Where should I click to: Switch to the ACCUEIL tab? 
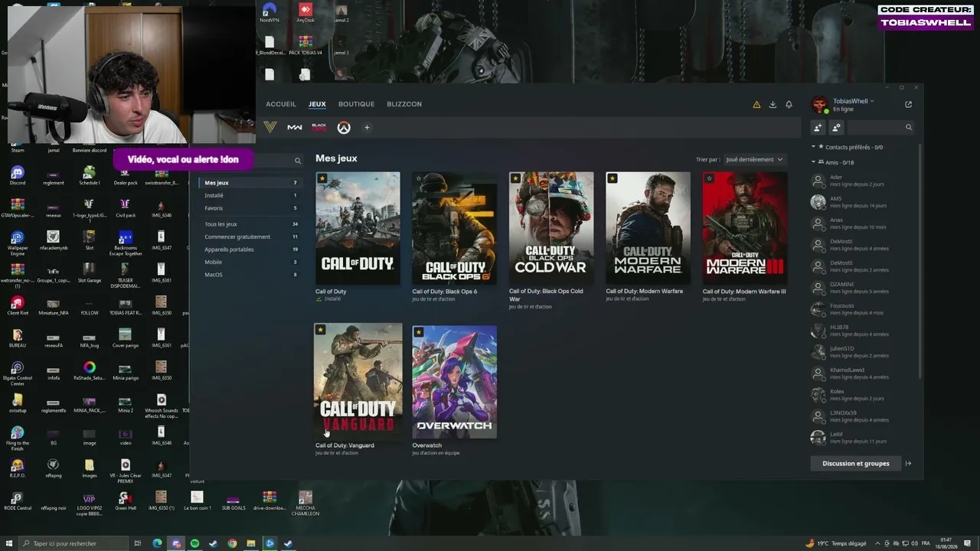point(281,104)
